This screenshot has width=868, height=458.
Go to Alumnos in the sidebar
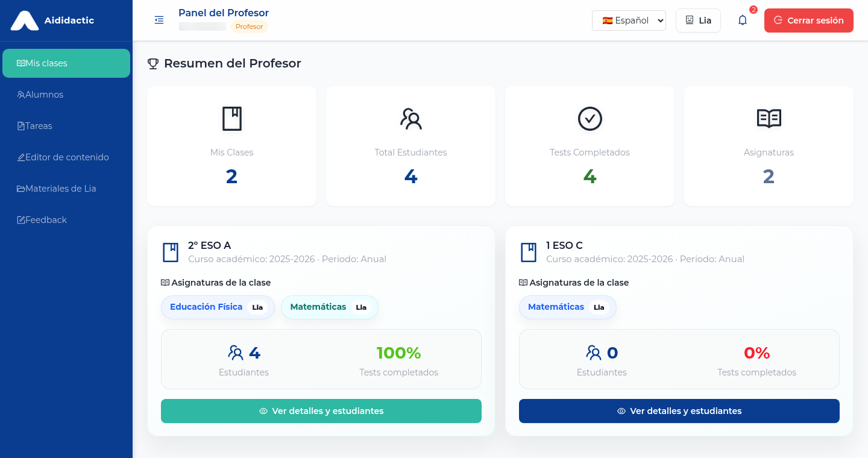[x=66, y=95]
